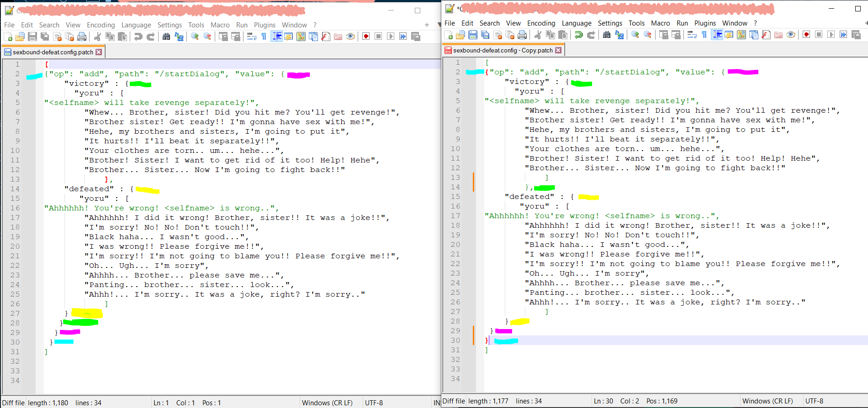Cut selection using original patch window toolbar
The height and width of the screenshot is (408, 868).
pyautogui.click(x=97, y=37)
